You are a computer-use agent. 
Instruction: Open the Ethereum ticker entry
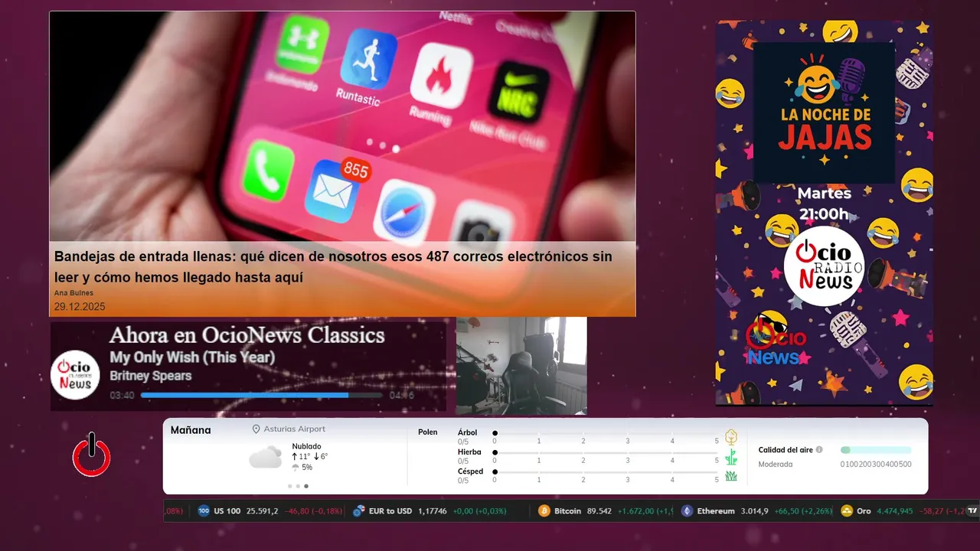[x=756, y=510]
